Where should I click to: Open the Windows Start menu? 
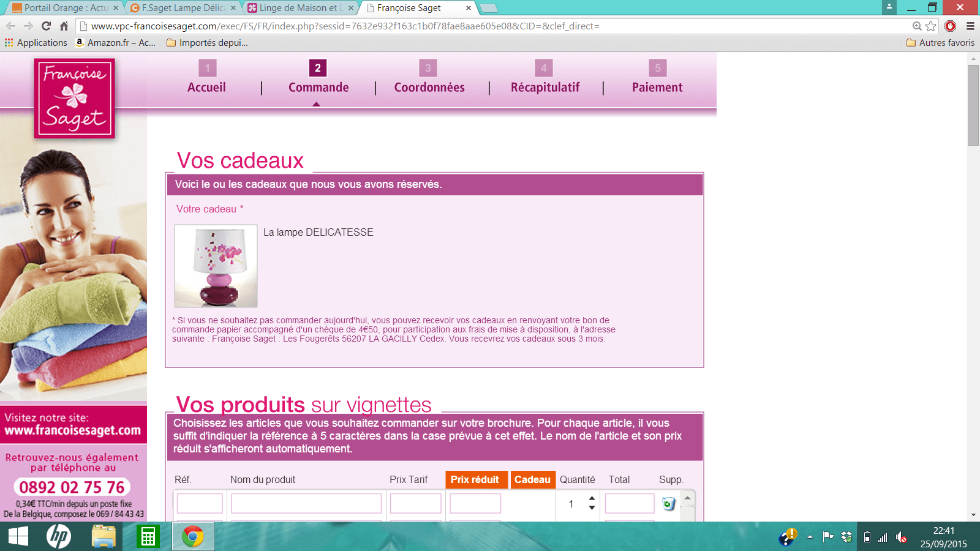click(x=18, y=537)
